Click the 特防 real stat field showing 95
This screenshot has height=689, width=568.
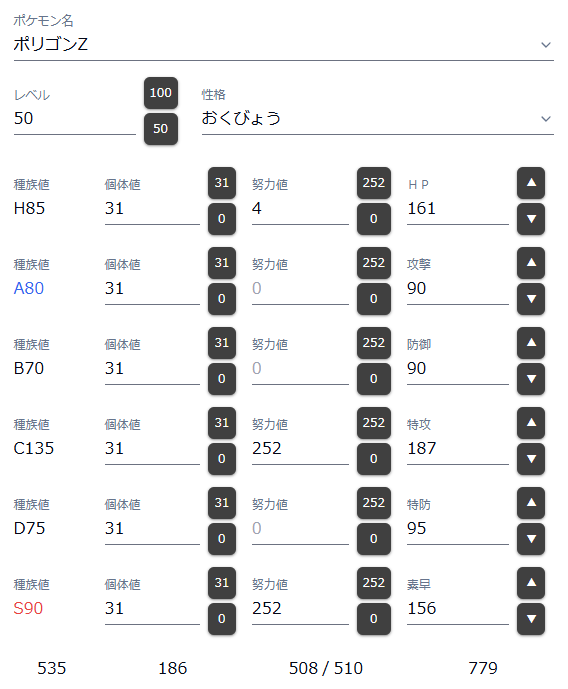point(457,529)
